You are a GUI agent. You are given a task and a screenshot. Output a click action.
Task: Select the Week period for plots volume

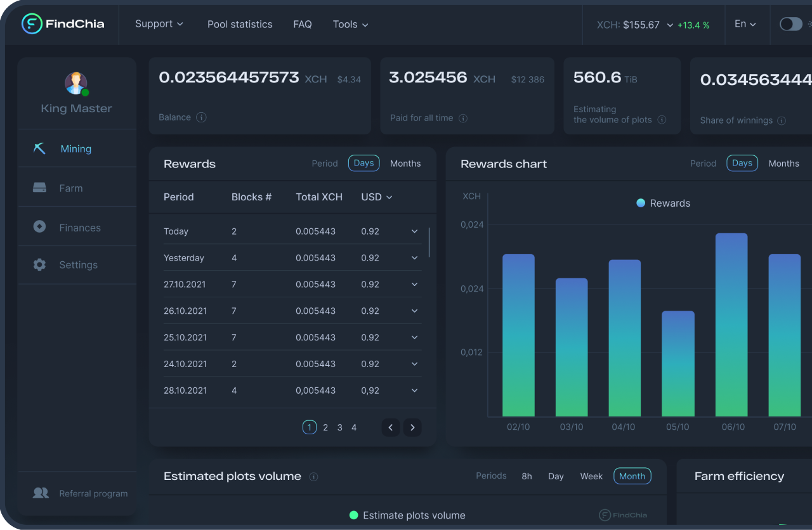[591, 476]
